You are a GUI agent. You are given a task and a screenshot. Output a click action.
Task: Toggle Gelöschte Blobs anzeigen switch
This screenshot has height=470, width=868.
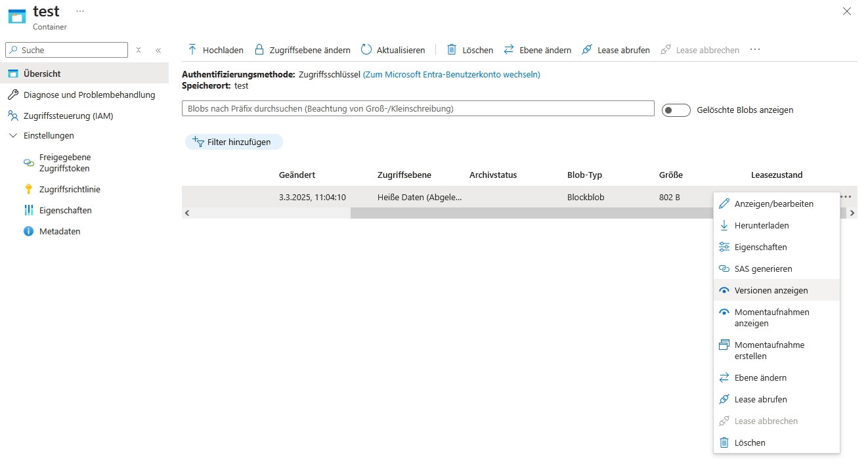(x=676, y=110)
